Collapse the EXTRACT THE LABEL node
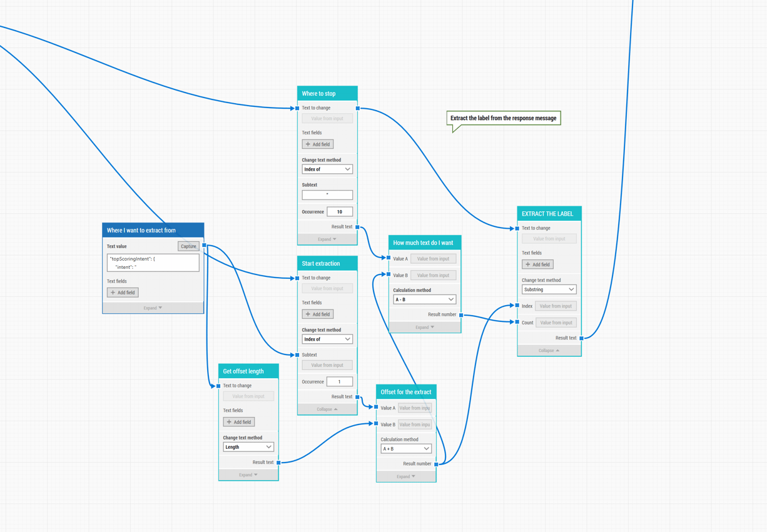This screenshot has height=532, width=767. pyautogui.click(x=549, y=350)
